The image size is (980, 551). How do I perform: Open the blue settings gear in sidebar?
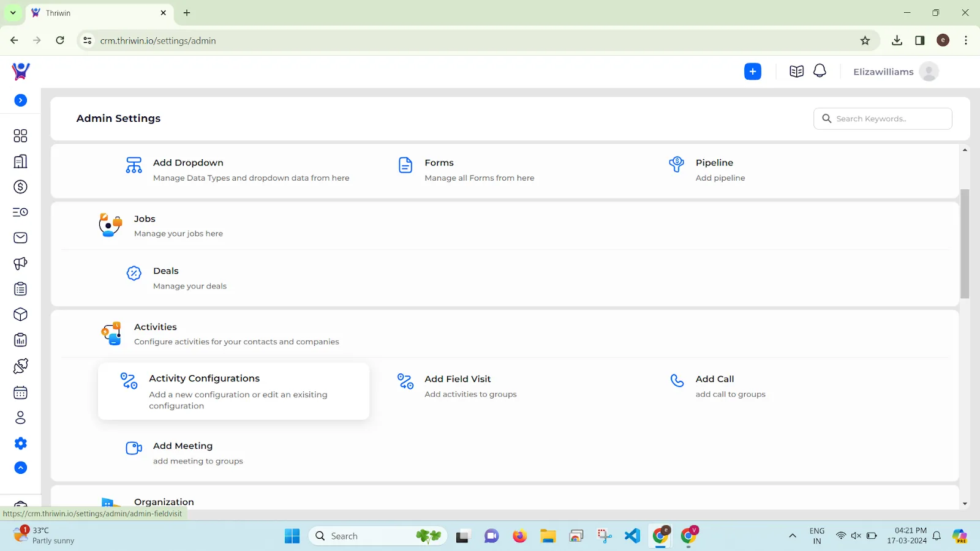(21, 443)
